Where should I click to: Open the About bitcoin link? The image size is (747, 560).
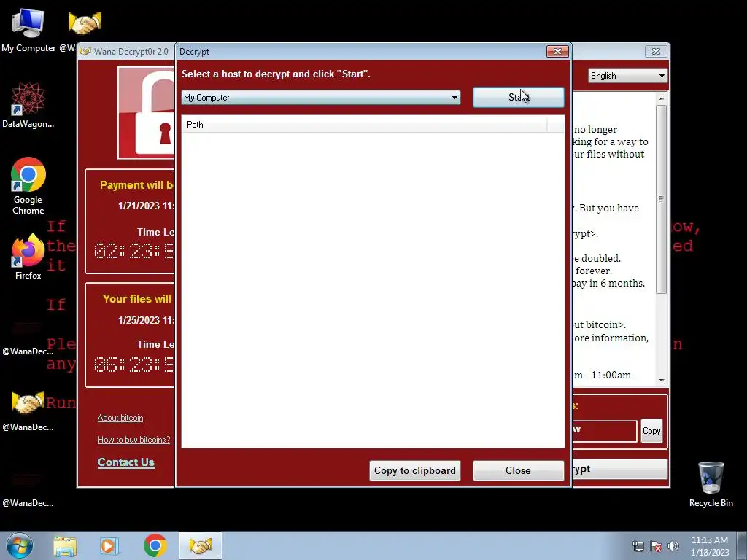pyautogui.click(x=120, y=418)
